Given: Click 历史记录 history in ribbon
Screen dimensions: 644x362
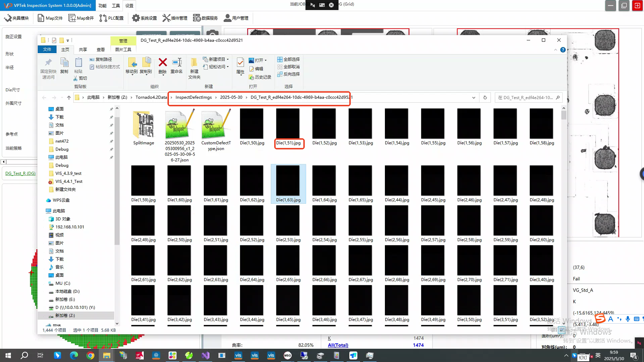Looking at the screenshot, I should pos(260,77).
